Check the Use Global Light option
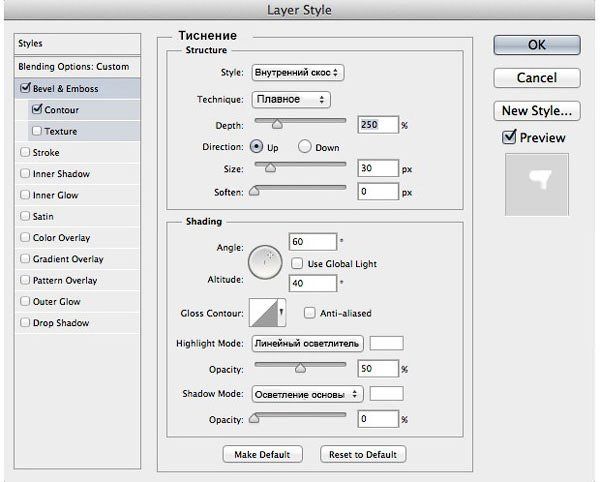This screenshot has width=600, height=482. coord(298,262)
